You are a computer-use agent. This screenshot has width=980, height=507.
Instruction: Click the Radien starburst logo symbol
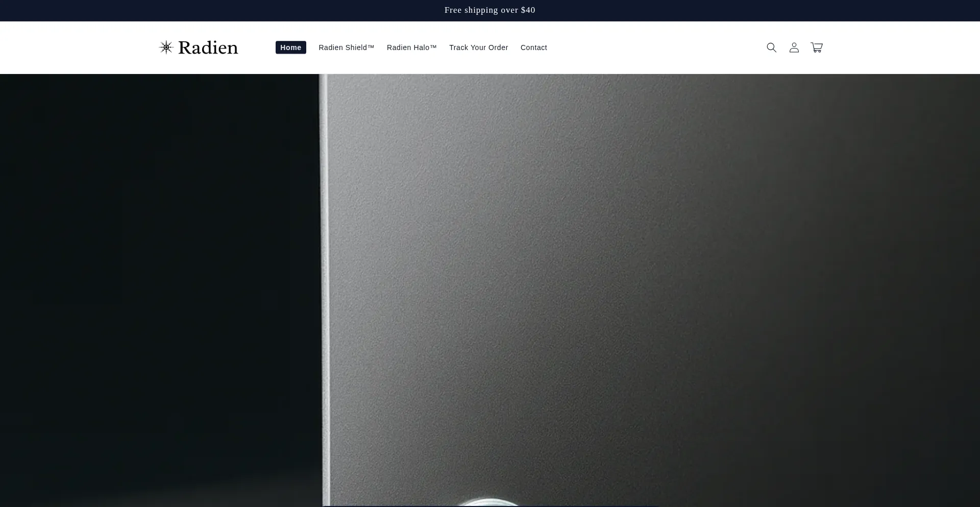pos(166,47)
